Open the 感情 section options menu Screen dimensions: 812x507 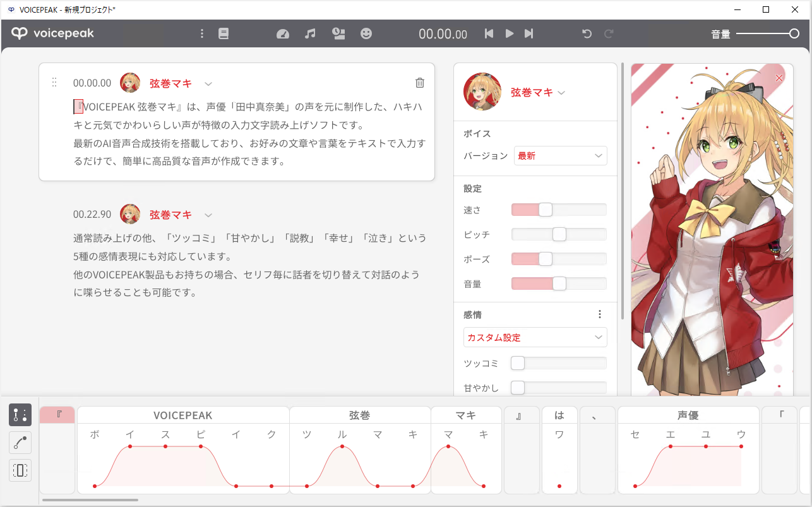coord(599,314)
